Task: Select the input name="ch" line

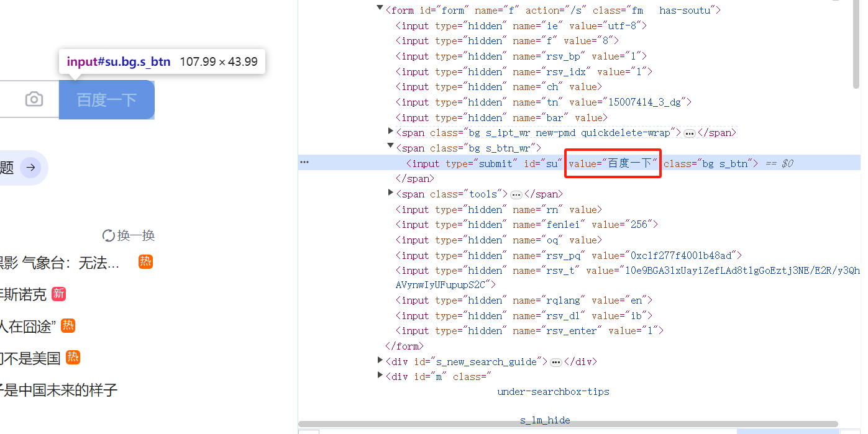Action: point(499,87)
